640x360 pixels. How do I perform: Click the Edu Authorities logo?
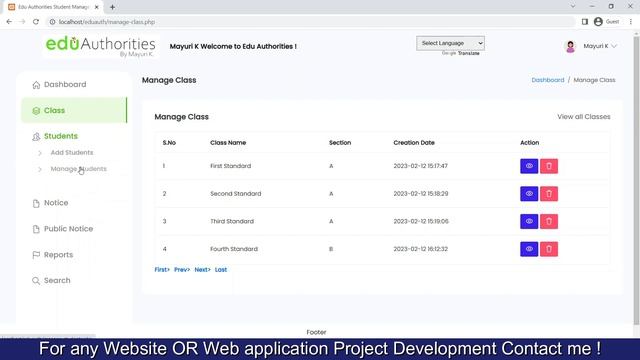point(100,46)
